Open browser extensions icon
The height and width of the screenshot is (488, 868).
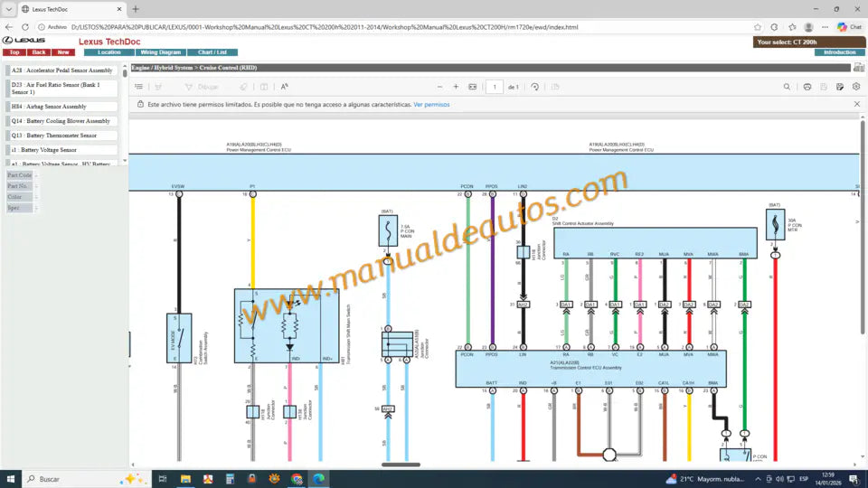(x=774, y=26)
